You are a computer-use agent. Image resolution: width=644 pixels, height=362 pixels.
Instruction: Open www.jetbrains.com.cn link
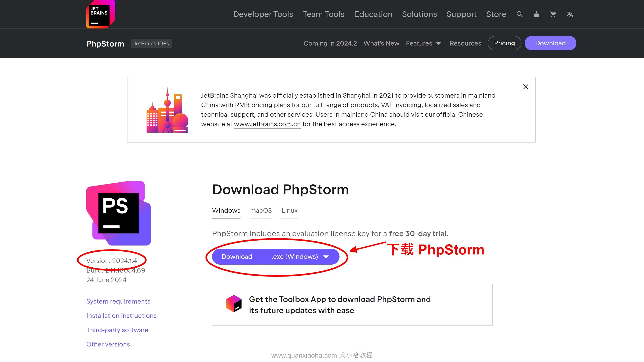(x=267, y=124)
